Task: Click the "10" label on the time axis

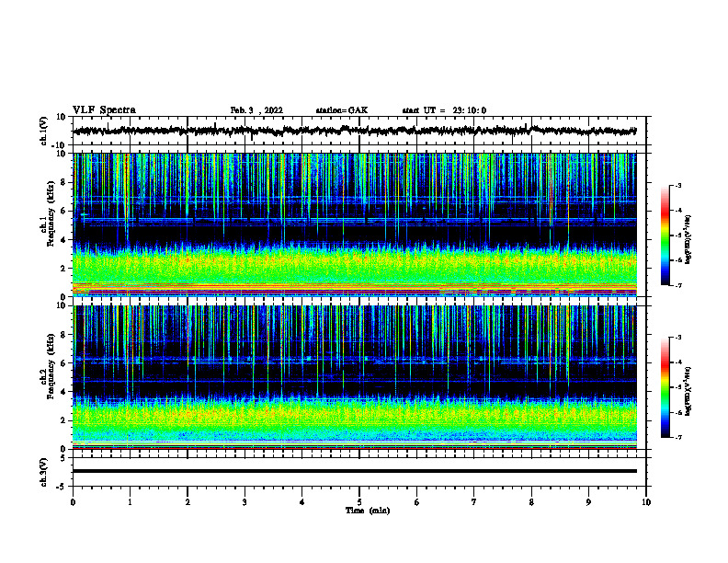Action: [646, 502]
